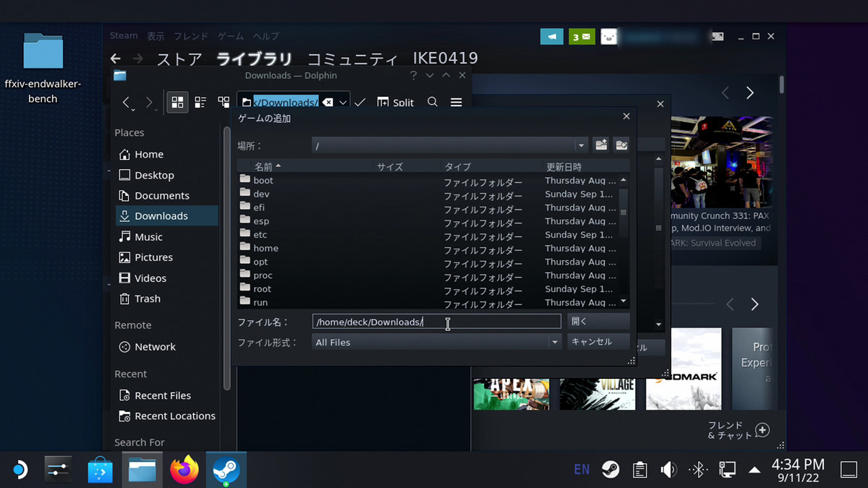Select the home folder row
The height and width of the screenshot is (488, 868).
(428, 248)
